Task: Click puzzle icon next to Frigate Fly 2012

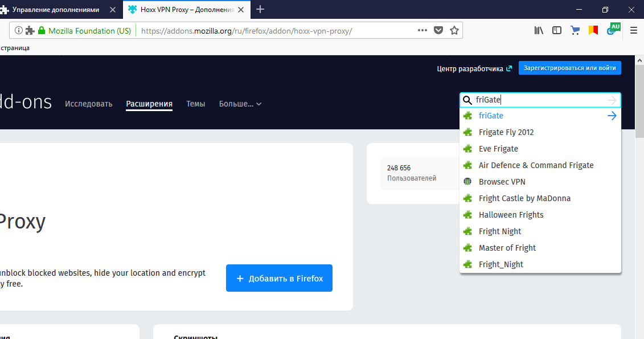Action: coord(467,132)
